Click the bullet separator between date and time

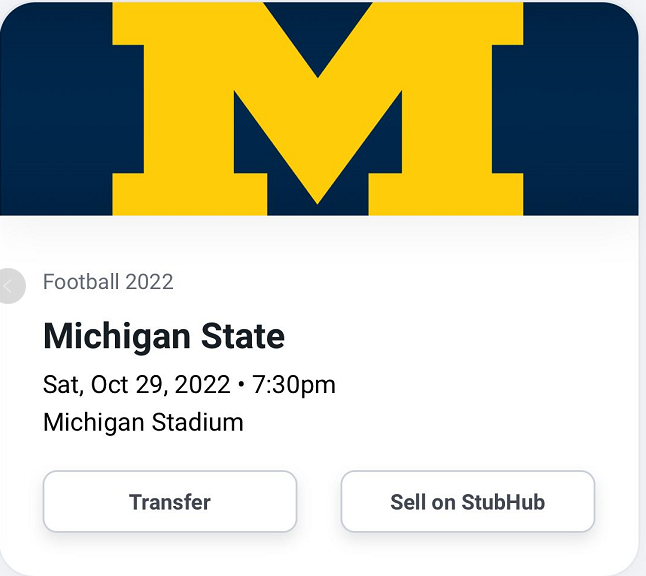pyautogui.click(x=240, y=385)
